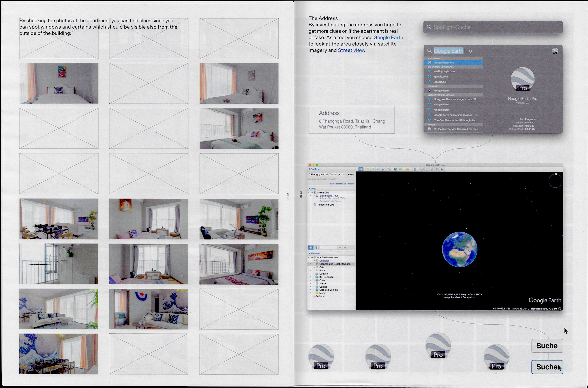The height and width of the screenshot is (388, 588).
Task: Click the ruler tool icon
Action: (415, 169)
